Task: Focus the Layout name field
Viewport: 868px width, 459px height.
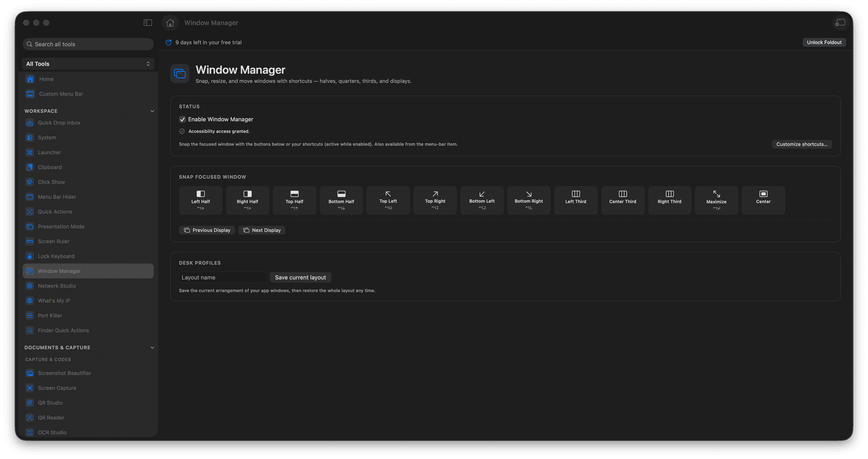Action: click(x=222, y=277)
